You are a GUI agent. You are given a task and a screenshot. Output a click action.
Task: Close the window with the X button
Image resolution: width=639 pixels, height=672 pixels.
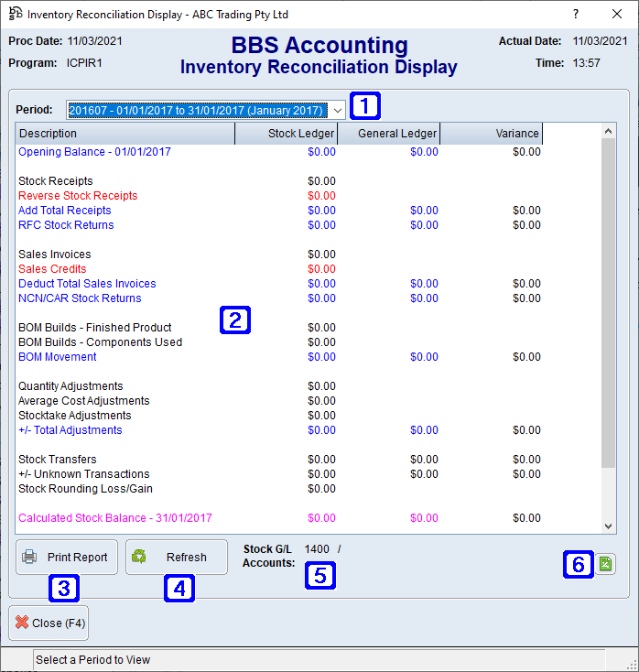pyautogui.click(x=617, y=14)
